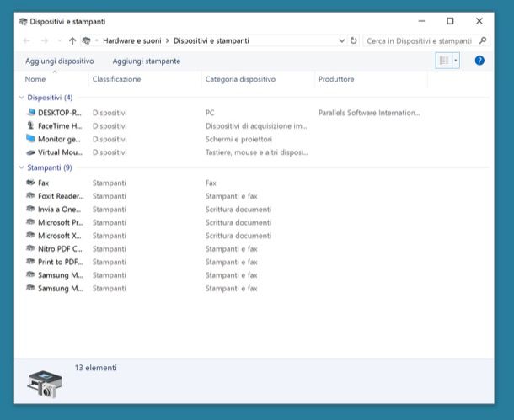Click the Fax category cell
The image size is (514, 420).
(x=211, y=183)
